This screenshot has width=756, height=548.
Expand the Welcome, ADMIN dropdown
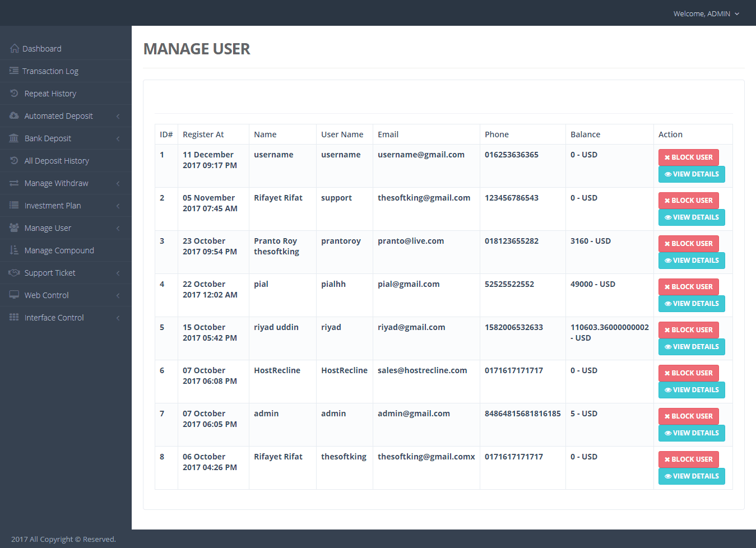pos(706,13)
